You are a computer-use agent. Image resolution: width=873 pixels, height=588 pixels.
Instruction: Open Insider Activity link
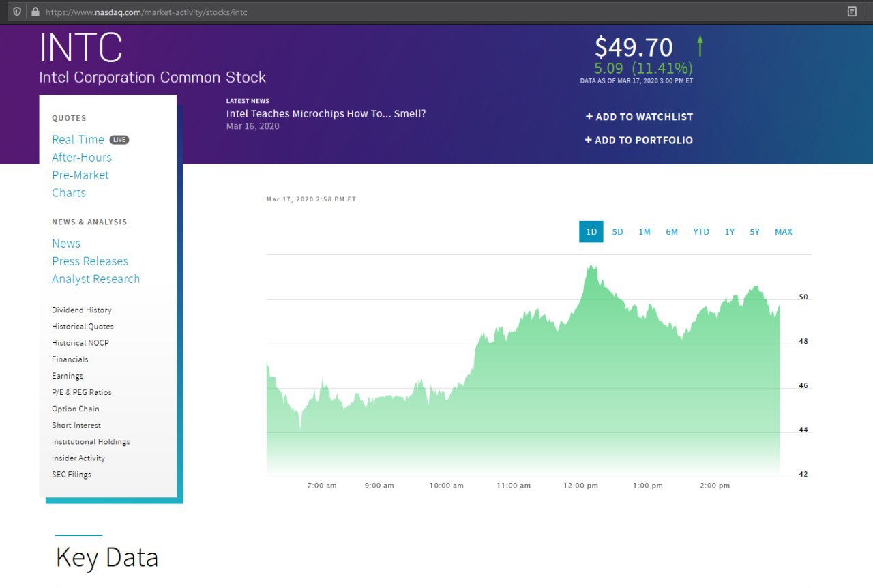(x=78, y=458)
